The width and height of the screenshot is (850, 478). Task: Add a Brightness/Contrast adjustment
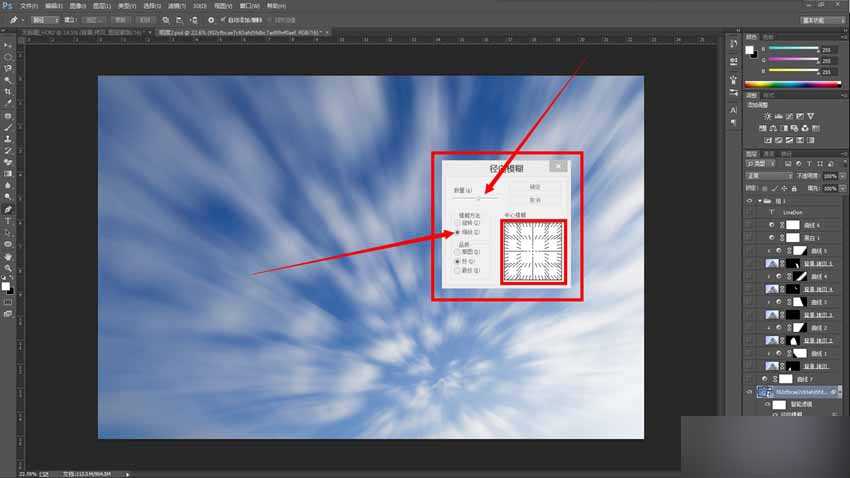coord(768,117)
